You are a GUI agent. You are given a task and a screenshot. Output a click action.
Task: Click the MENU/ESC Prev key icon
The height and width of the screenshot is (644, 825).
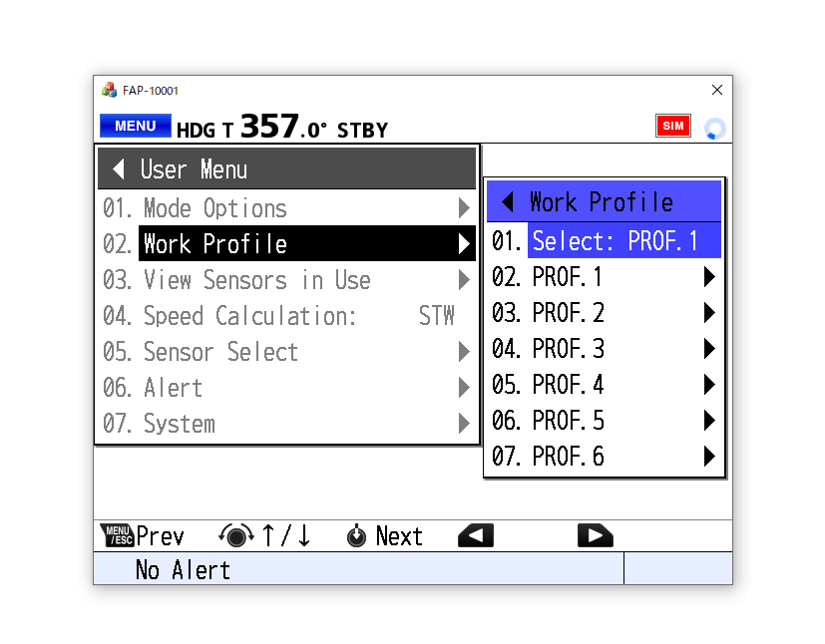[x=117, y=535]
